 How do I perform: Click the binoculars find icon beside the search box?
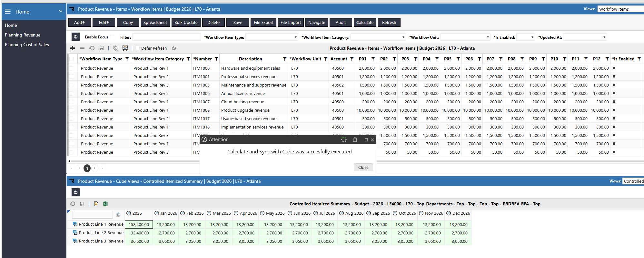coord(118,215)
